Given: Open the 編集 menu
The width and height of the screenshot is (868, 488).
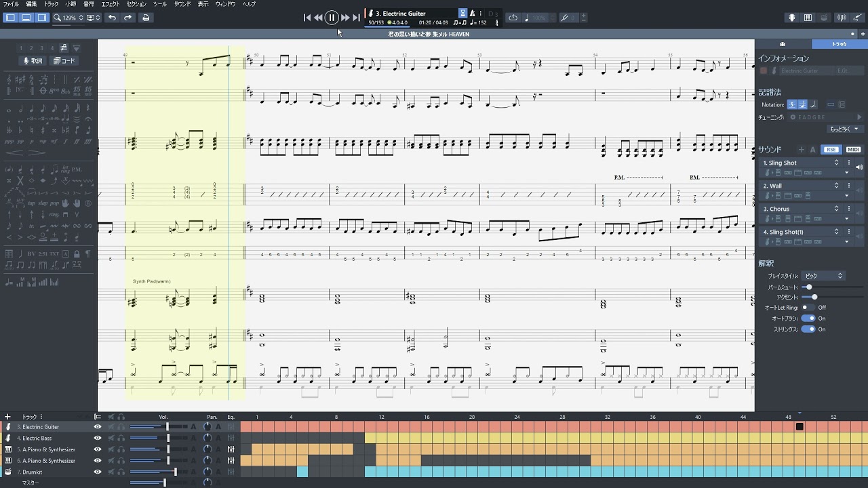Looking at the screenshot, I should pos(31,4).
